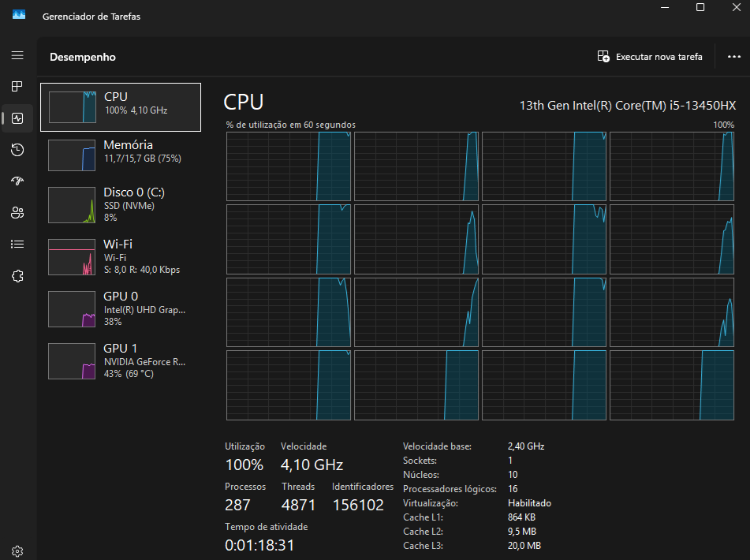Open Task Manager settings gear

(x=17, y=551)
